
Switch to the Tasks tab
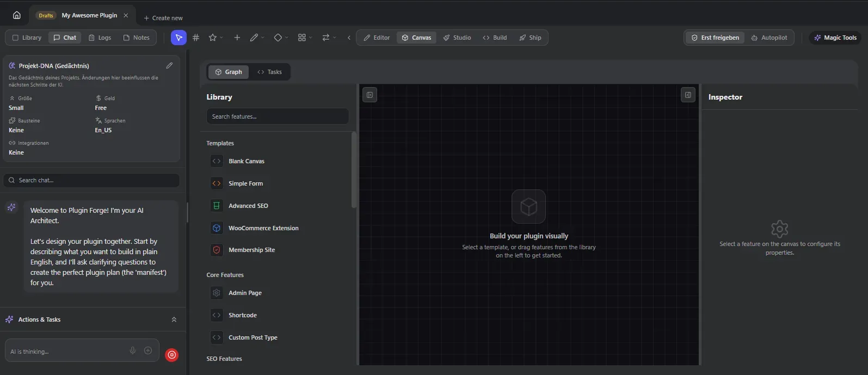(x=270, y=72)
